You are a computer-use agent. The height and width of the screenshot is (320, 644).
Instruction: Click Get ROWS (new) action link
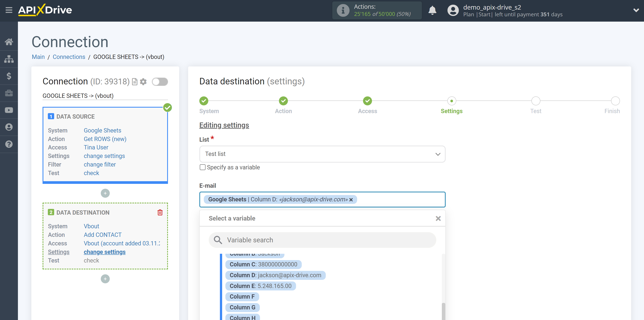[x=105, y=139]
